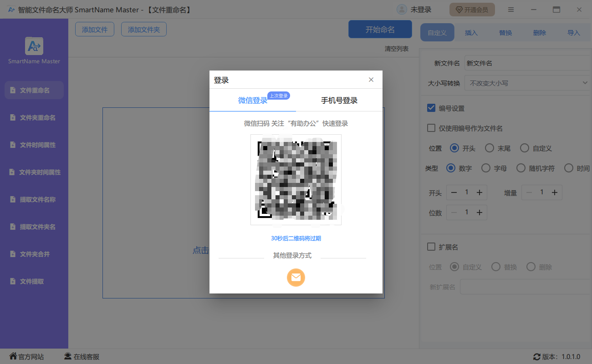Open 文件夹合并 in sidebar

(x=35, y=254)
